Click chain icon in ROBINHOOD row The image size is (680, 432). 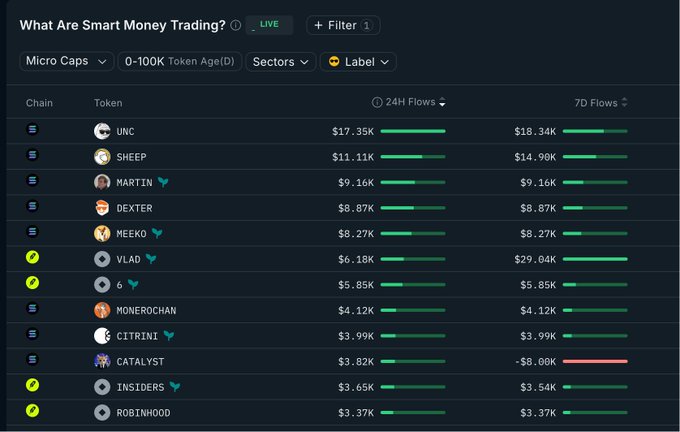(x=33, y=410)
